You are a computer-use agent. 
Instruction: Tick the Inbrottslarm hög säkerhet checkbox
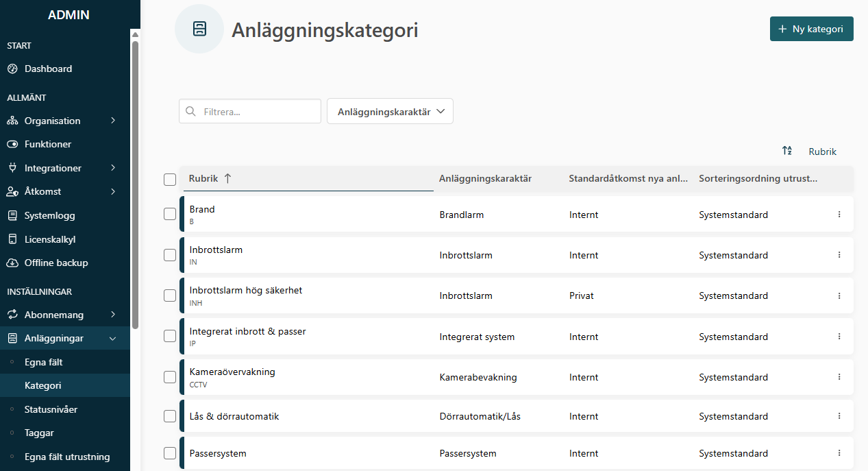coord(170,295)
